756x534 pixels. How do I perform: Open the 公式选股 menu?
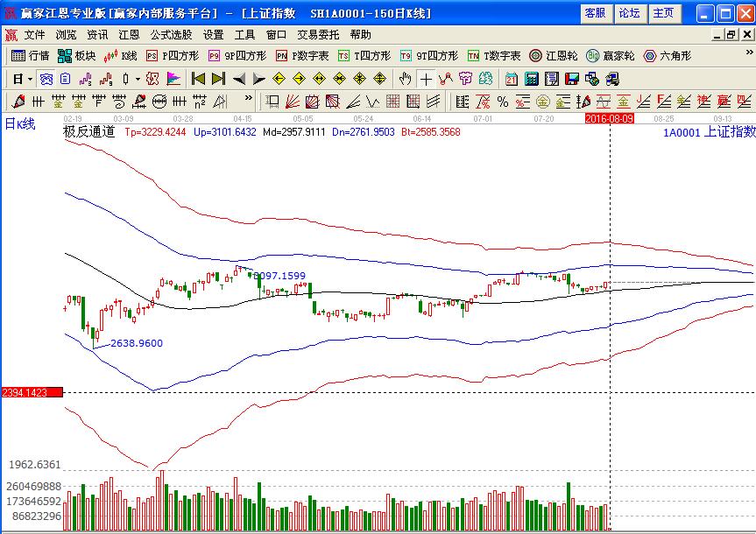coord(172,35)
